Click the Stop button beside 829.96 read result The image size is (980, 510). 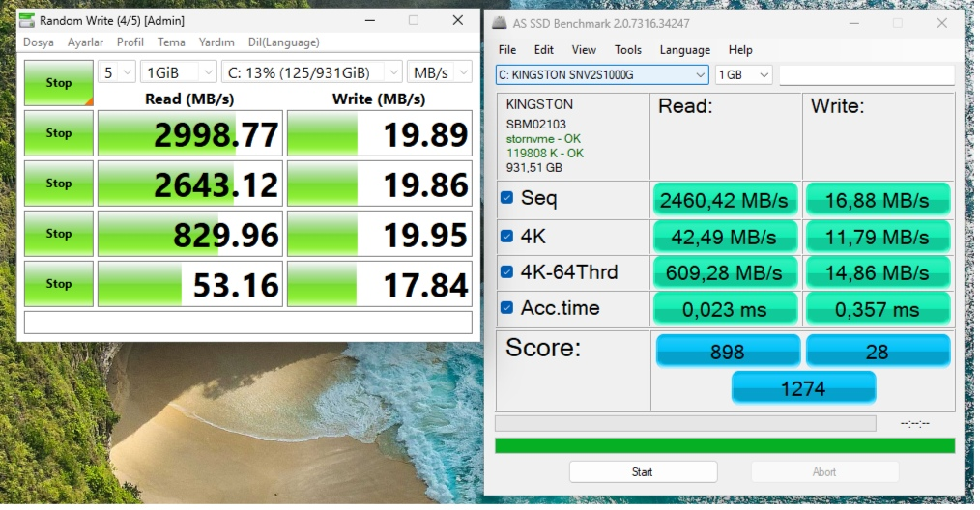pos(59,233)
